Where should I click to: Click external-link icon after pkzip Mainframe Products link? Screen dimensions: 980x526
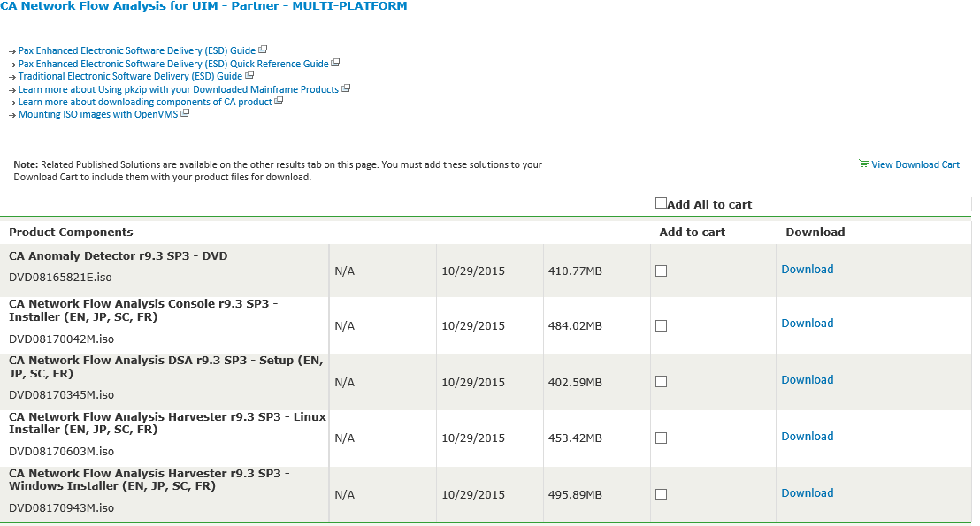[346, 88]
